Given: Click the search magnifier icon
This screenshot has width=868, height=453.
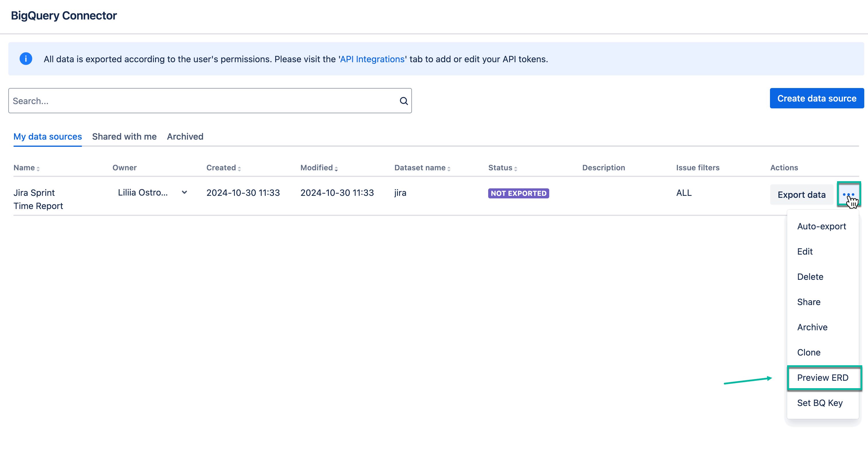Looking at the screenshot, I should point(404,101).
